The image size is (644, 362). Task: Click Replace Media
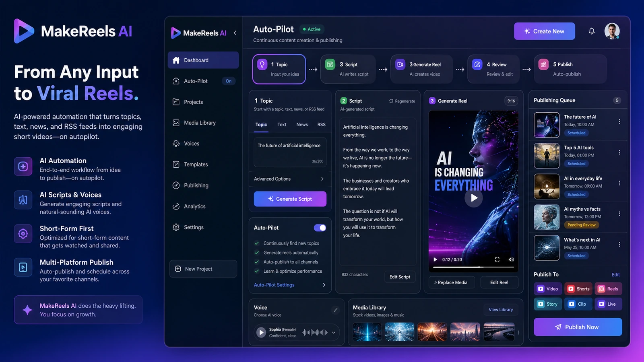[x=452, y=282]
